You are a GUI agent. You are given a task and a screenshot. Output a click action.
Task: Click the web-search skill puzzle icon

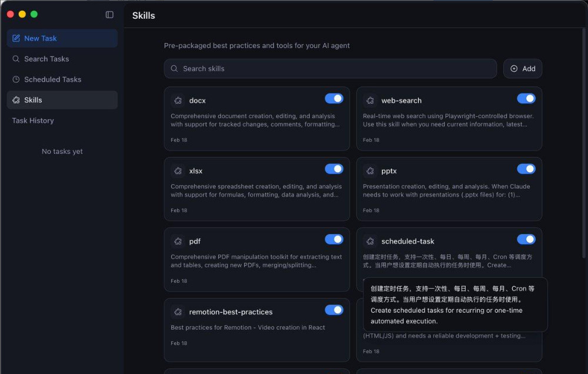point(370,101)
